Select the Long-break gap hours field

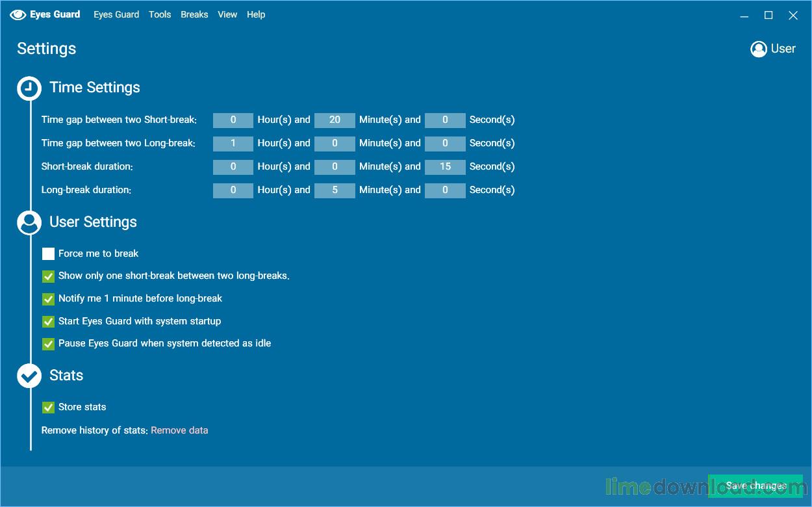click(233, 144)
